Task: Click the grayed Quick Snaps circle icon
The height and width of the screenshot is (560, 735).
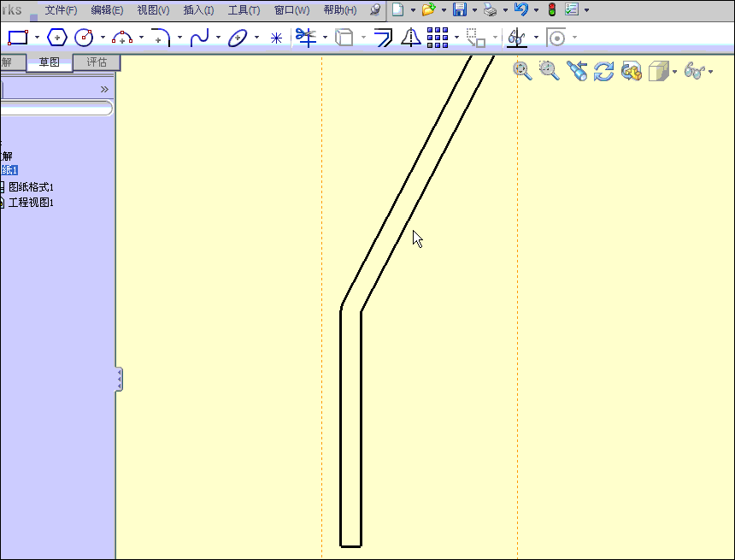Action: point(556,38)
